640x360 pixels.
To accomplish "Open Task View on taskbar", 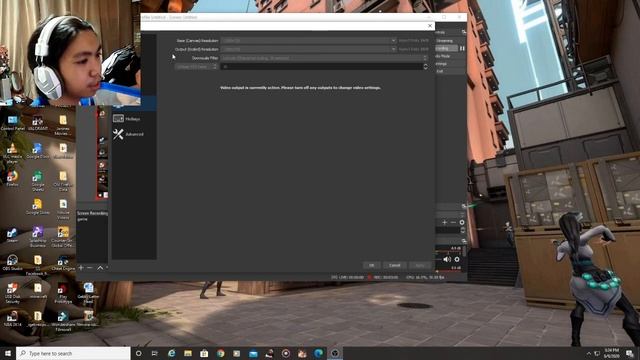I will pyautogui.click(x=155, y=353).
